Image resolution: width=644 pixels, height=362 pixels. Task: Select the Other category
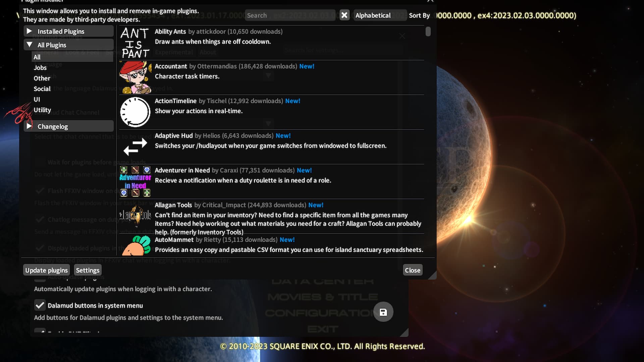pyautogui.click(x=42, y=78)
